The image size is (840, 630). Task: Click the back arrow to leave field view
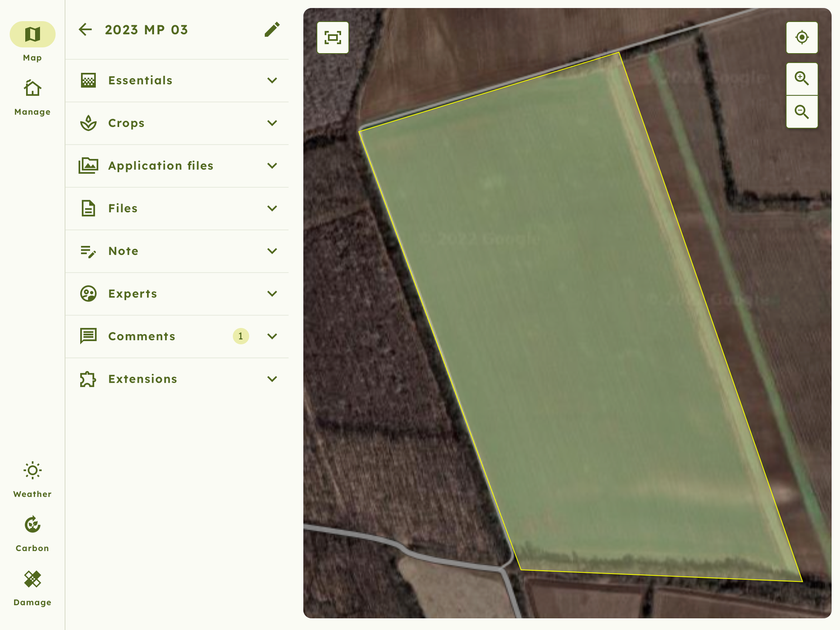click(84, 29)
